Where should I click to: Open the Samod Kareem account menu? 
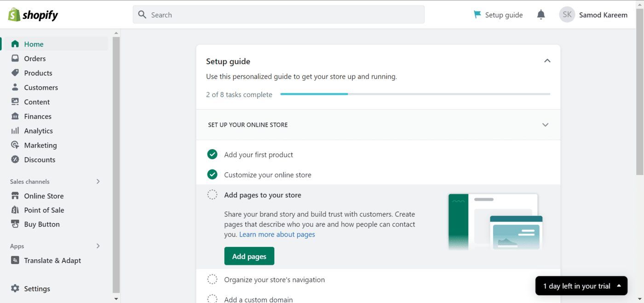(593, 15)
